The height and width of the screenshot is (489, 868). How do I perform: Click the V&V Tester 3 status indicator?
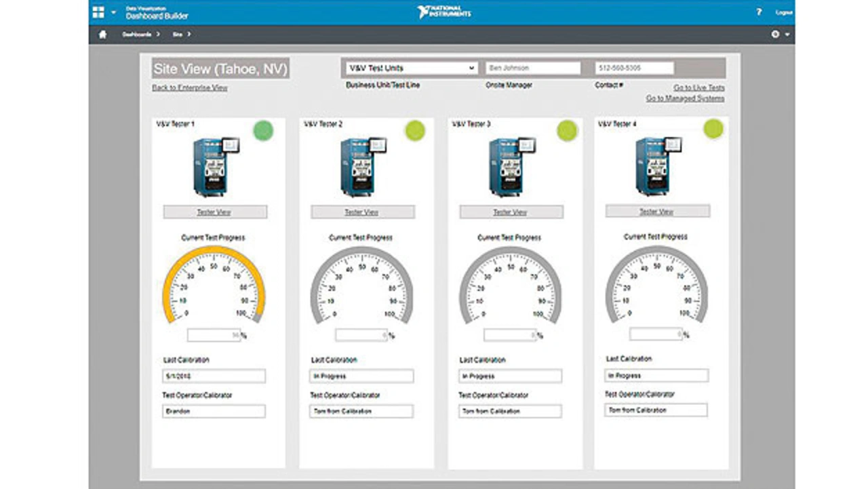pos(567,130)
